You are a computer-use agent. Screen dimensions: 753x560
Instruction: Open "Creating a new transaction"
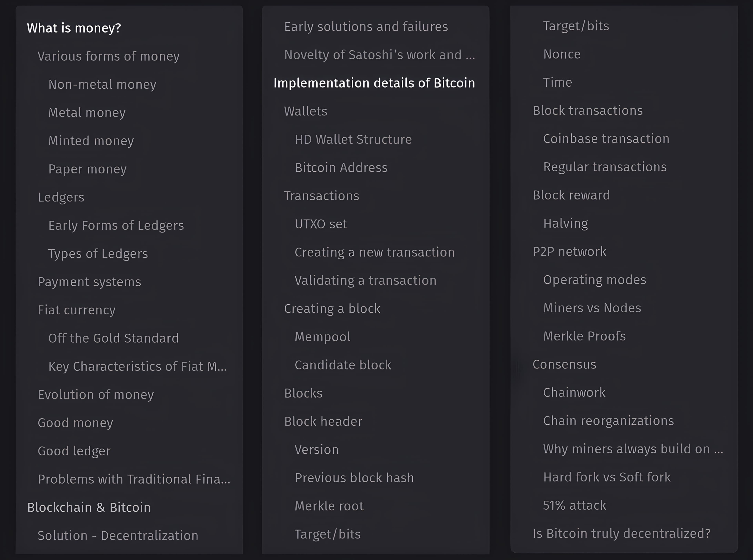pos(375,252)
